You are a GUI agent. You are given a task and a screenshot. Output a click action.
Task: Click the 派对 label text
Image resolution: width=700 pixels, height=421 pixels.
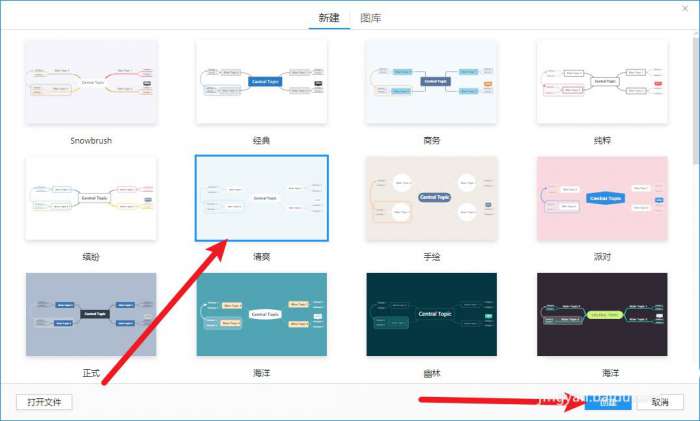click(x=602, y=257)
